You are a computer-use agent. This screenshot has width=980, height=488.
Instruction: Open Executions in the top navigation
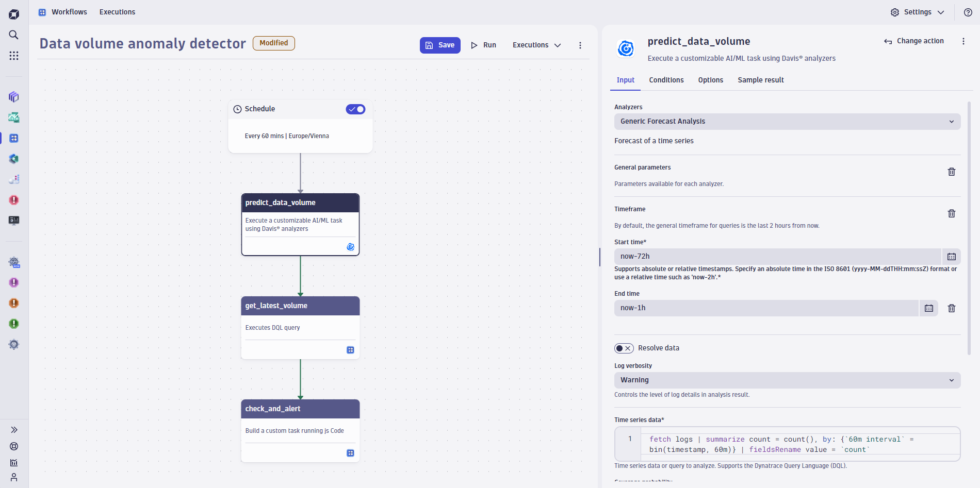point(117,12)
